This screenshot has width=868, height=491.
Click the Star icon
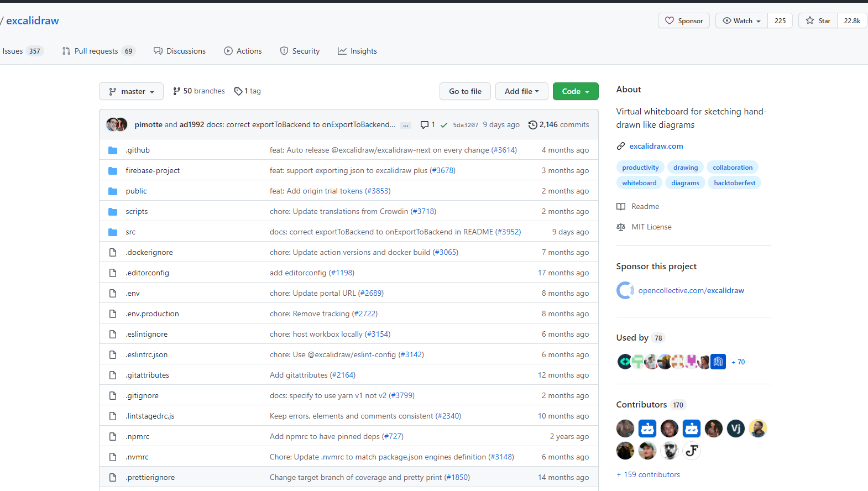point(810,20)
